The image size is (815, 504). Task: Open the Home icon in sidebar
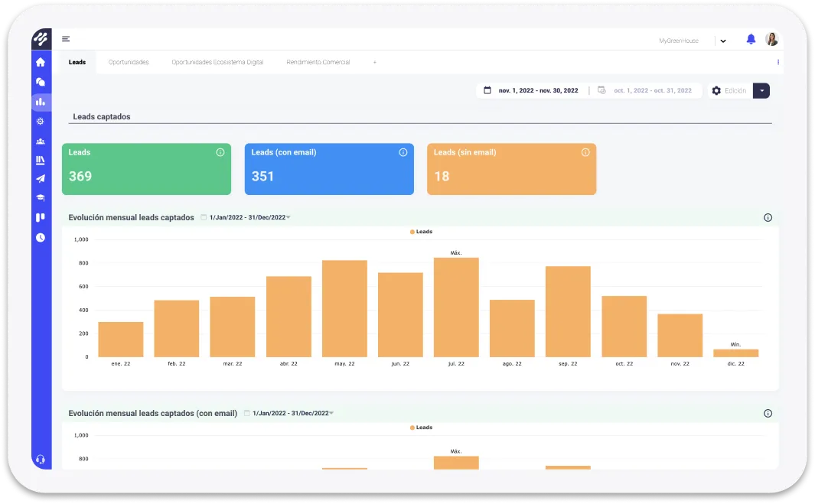click(41, 63)
